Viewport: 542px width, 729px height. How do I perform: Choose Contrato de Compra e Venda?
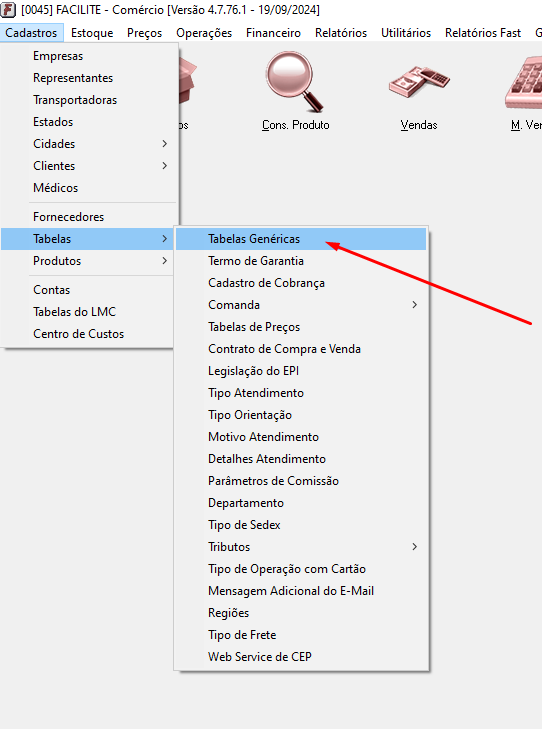click(301, 349)
